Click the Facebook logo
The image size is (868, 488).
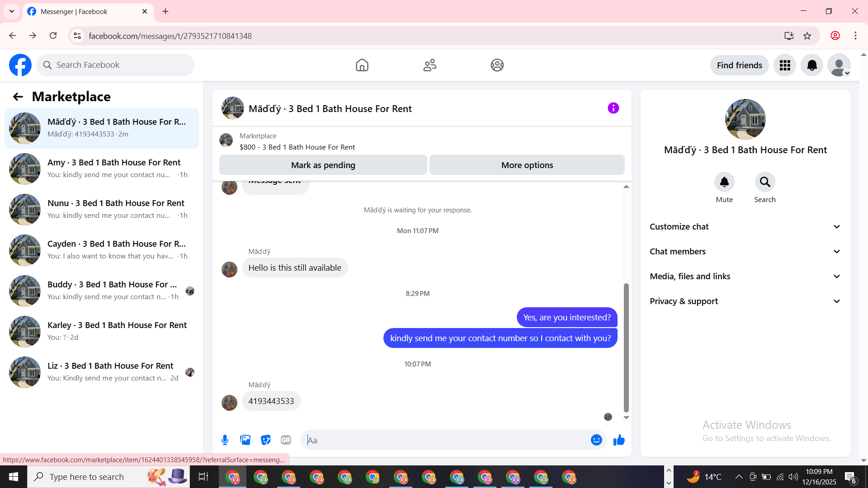click(x=20, y=65)
